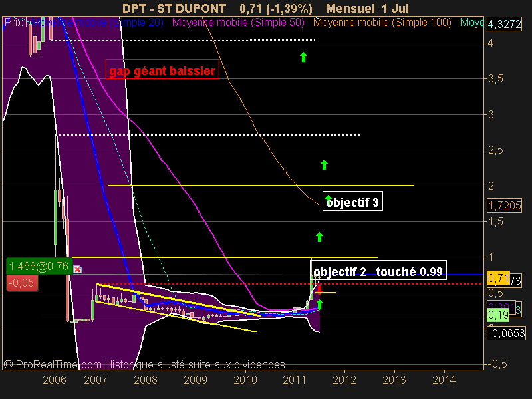Viewport: 532px width, 399px height.
Task: Select the green 1 466@0,76 position label
Action: point(39,267)
